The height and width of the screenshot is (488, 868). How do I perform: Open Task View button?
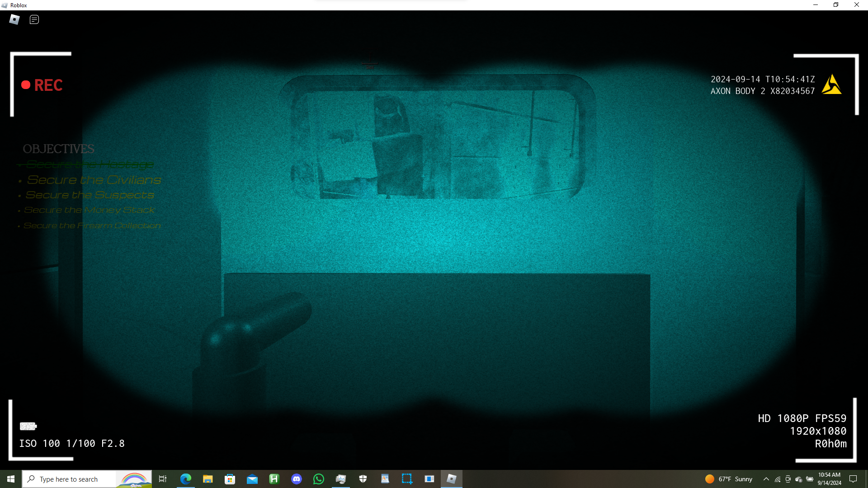click(x=163, y=479)
